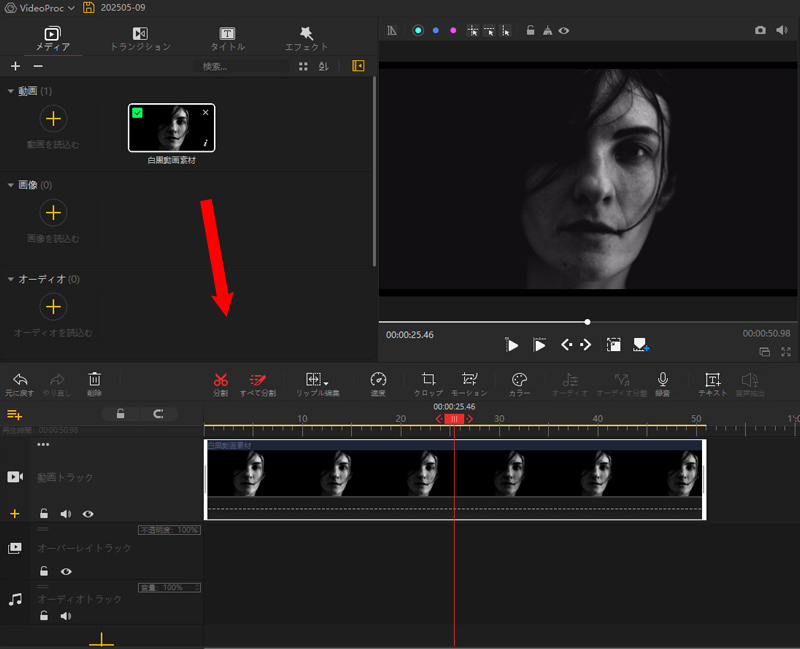Image resolution: width=800 pixels, height=649 pixels.
Task: Mute the オーディオトラック speaker icon
Action: 66,616
